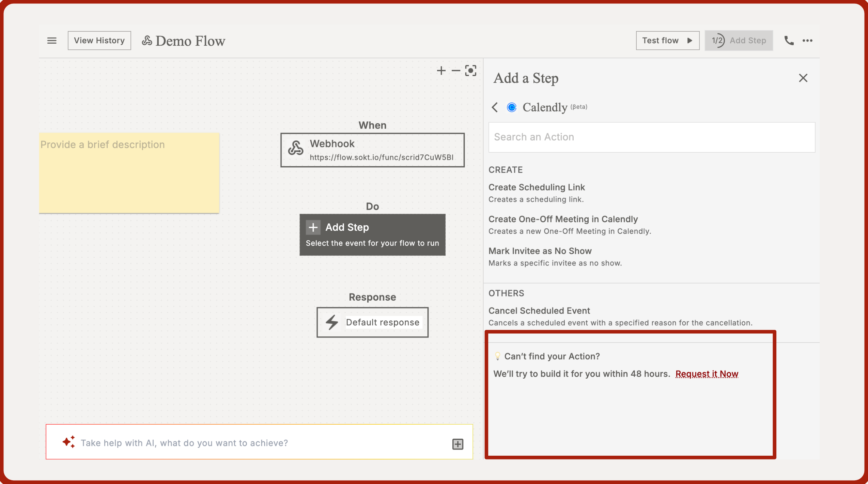Click the 'Can't find your Action?' text
This screenshot has width=868, height=484.
coord(552,356)
